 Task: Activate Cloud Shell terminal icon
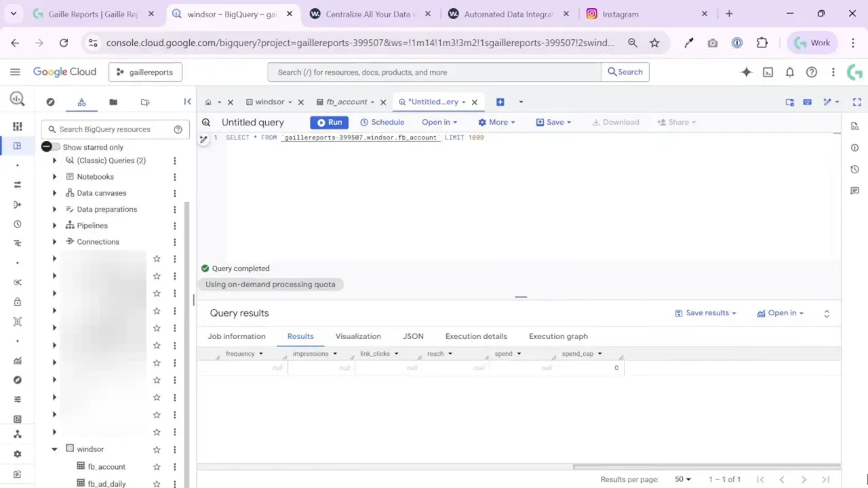(768, 72)
